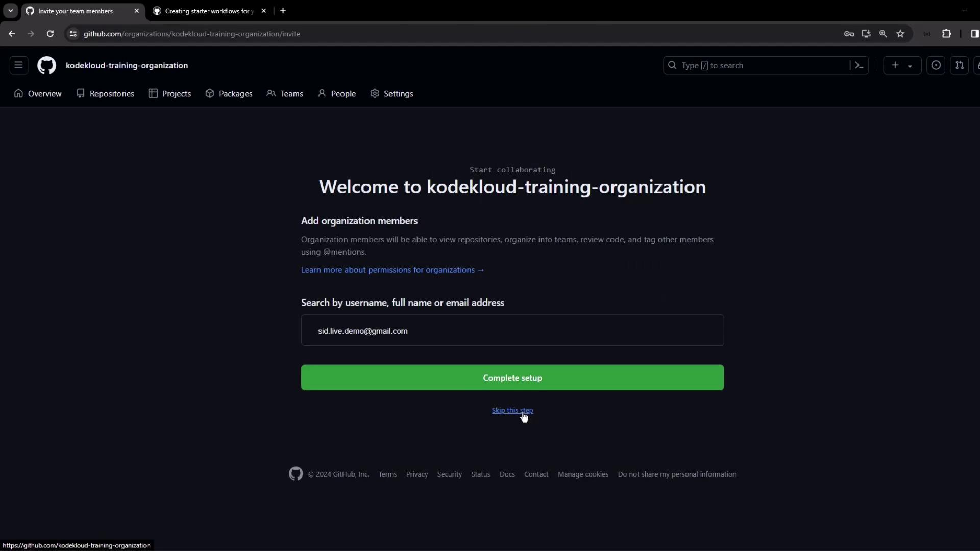Open browser Extensions puzzle icon

pos(946,34)
